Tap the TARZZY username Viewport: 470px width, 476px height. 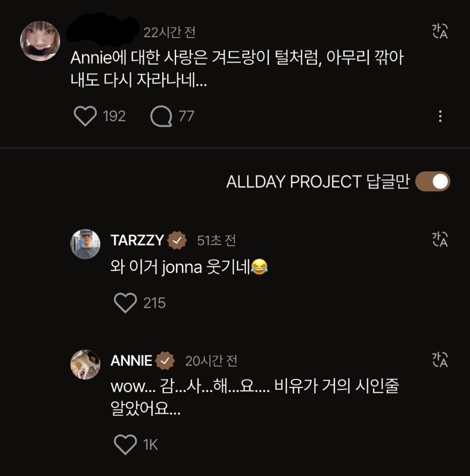click(x=137, y=240)
